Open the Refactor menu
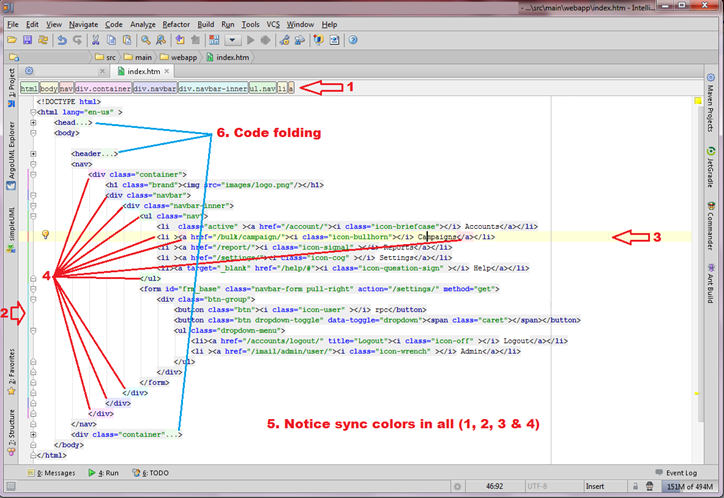 coord(176,24)
